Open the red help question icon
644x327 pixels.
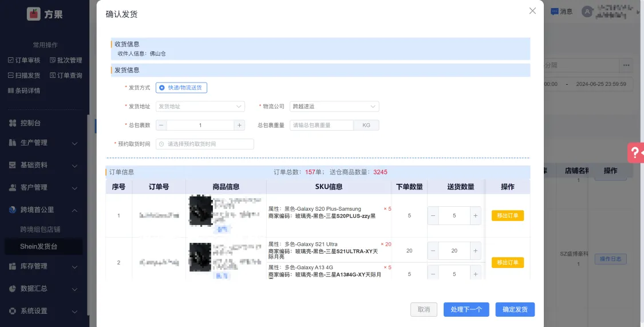(x=636, y=153)
